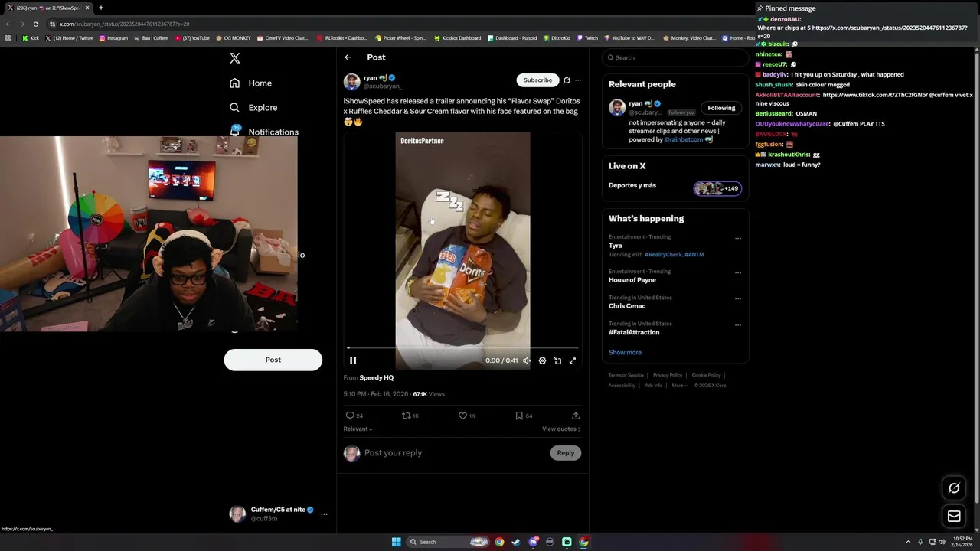Open the Deportes y más live space

(x=675, y=187)
